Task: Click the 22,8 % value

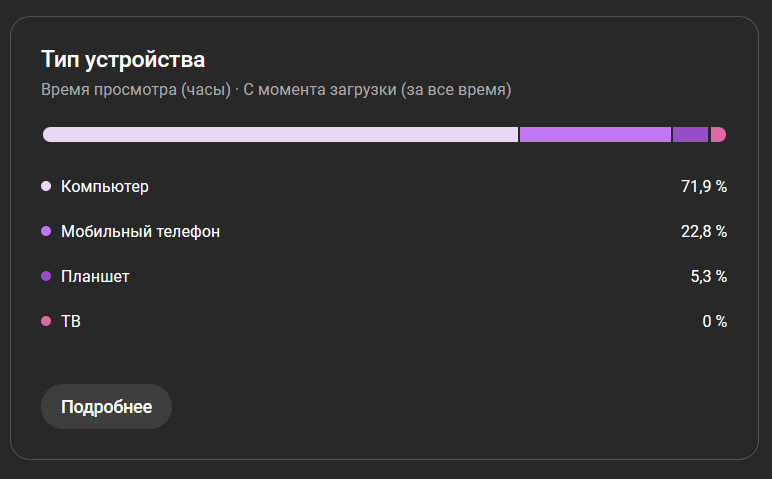Action: click(703, 231)
